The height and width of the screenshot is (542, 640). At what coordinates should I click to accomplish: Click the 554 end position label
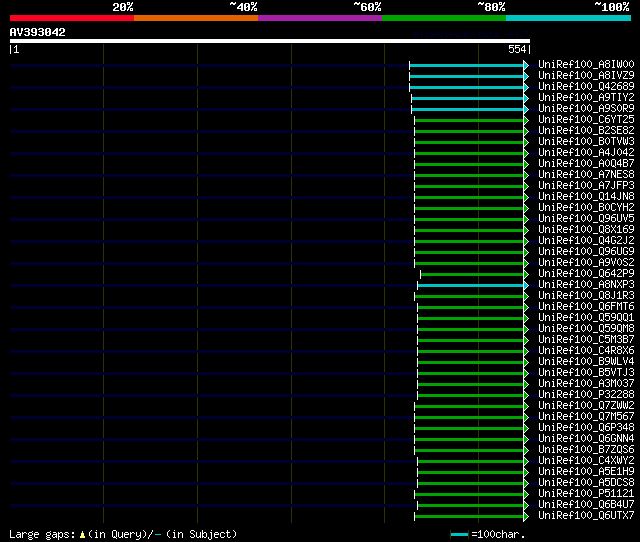pyautogui.click(x=517, y=50)
